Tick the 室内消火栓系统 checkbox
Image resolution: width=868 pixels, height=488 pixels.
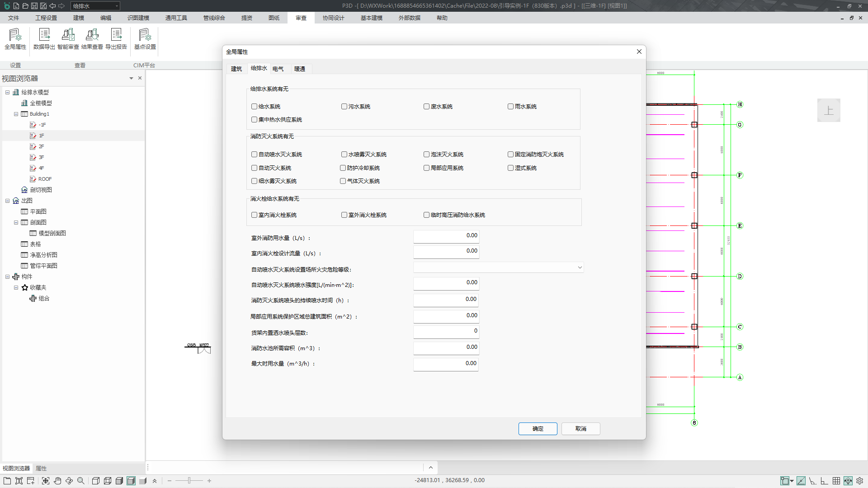[x=254, y=215]
